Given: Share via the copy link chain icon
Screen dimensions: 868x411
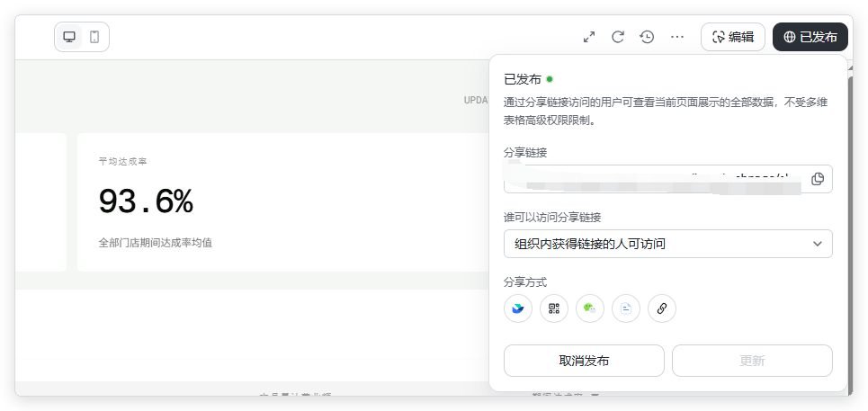Looking at the screenshot, I should click(662, 308).
